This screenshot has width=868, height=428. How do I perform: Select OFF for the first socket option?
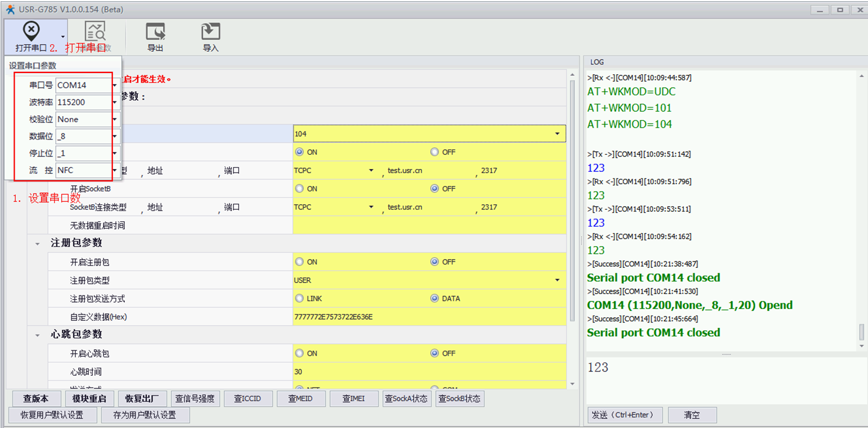(435, 152)
